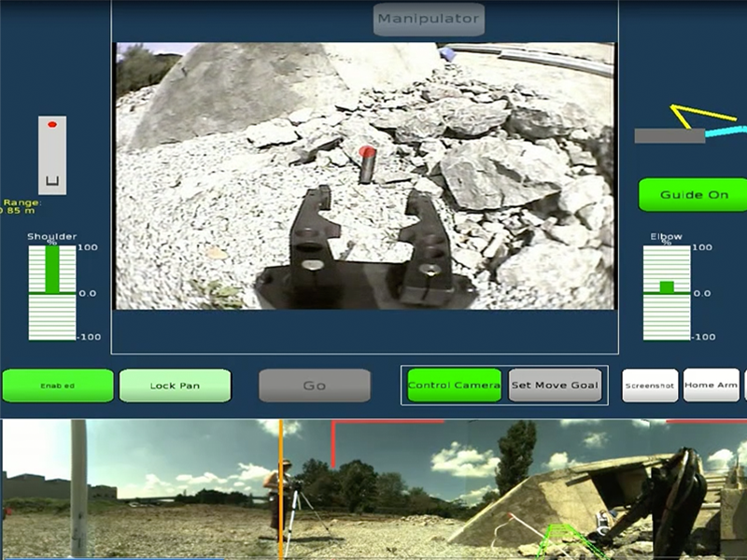Image resolution: width=747 pixels, height=560 pixels.
Task: Click the cyan arm segment in the pose diagram
Action: tap(725, 133)
